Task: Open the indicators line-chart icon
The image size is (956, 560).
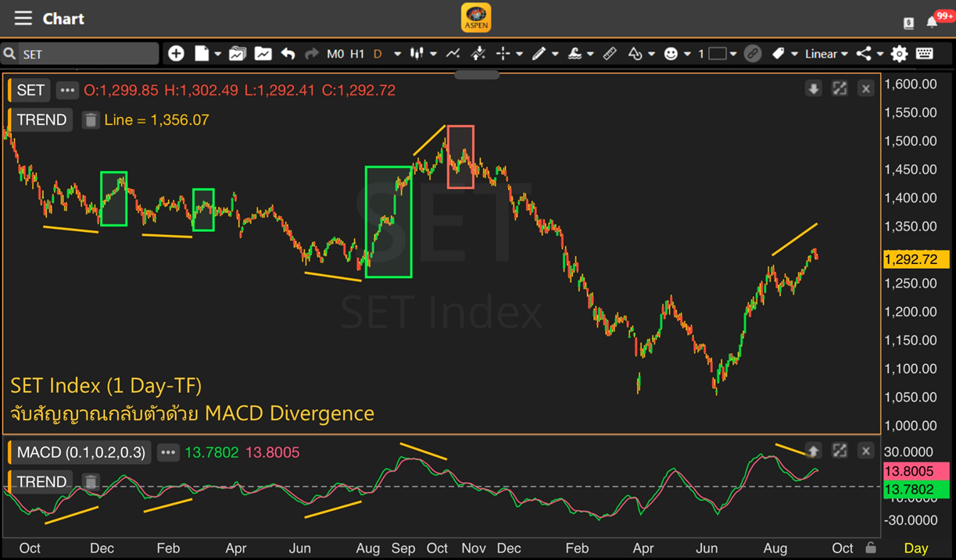Action: (453, 54)
